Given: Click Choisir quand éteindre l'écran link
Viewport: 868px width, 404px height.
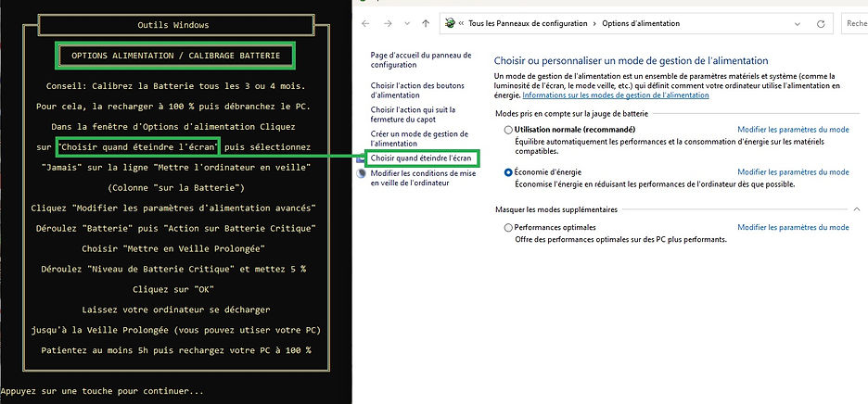Looking at the screenshot, I should [x=421, y=158].
